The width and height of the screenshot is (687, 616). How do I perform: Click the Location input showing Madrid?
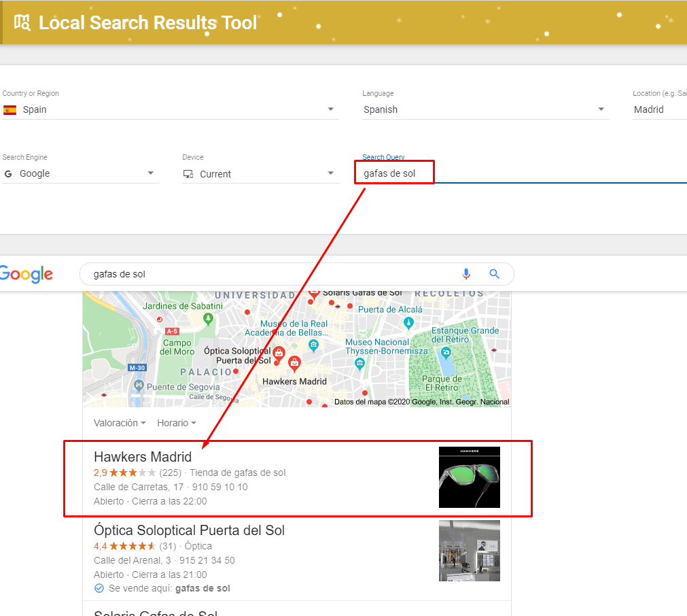pyautogui.click(x=660, y=109)
